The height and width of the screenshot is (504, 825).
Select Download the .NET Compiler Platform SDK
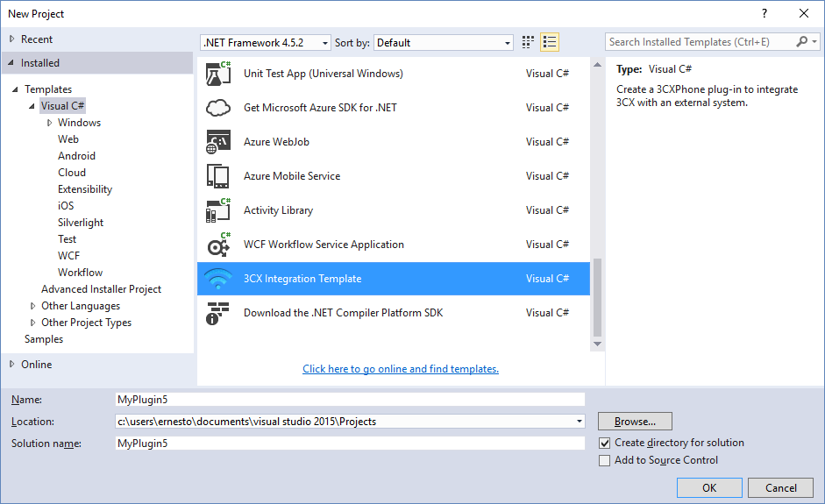pyautogui.click(x=343, y=313)
